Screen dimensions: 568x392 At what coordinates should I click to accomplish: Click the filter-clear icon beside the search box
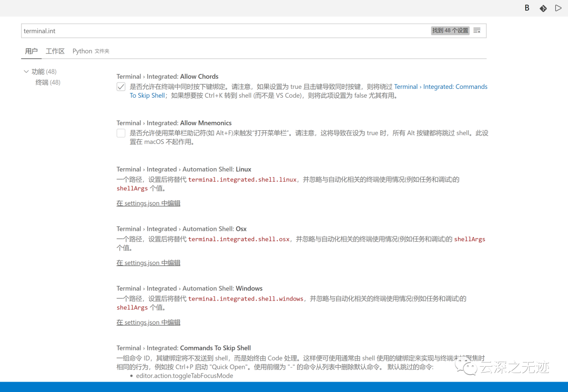click(x=476, y=30)
